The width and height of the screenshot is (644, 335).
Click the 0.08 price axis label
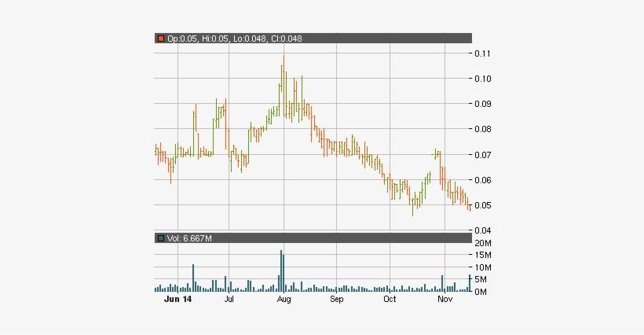point(482,129)
